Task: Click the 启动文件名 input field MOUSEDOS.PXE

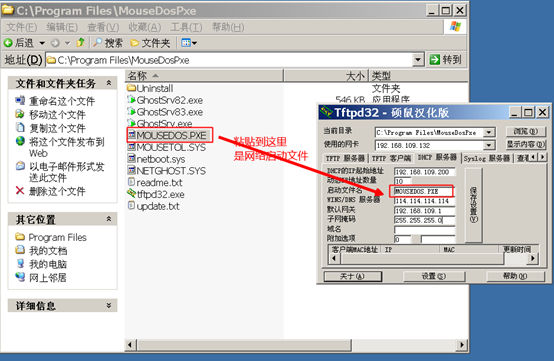Action: point(423,191)
